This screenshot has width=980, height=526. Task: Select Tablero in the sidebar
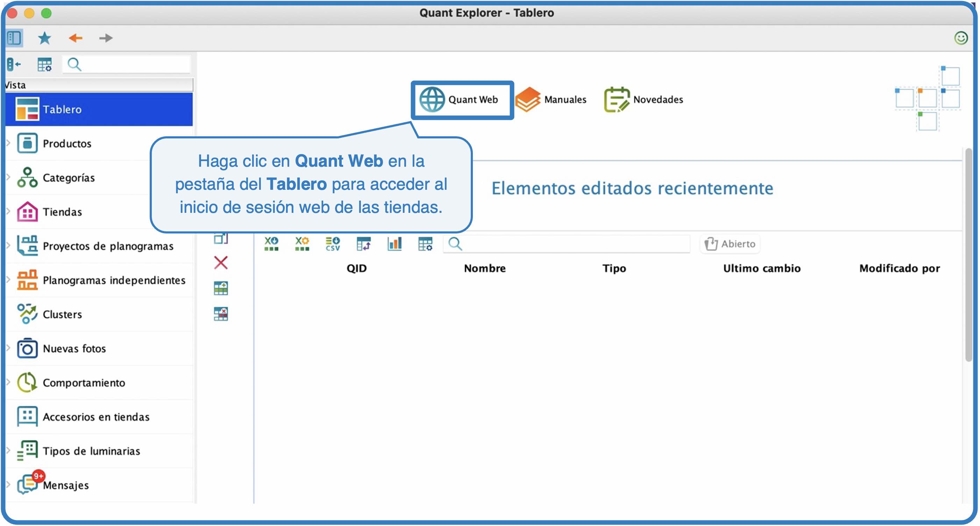99,109
